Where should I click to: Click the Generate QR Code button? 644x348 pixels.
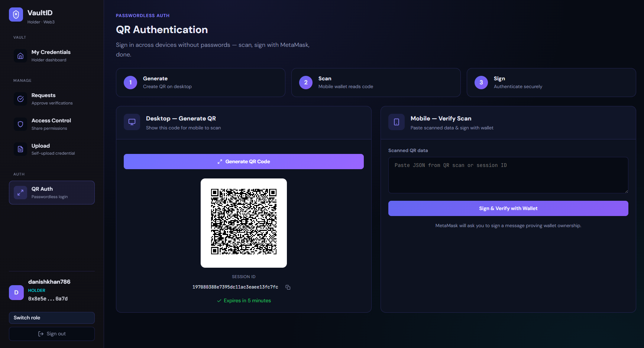[x=244, y=162]
